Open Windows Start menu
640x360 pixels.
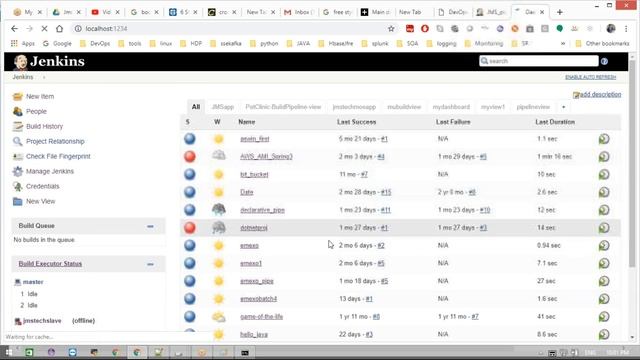(9, 352)
